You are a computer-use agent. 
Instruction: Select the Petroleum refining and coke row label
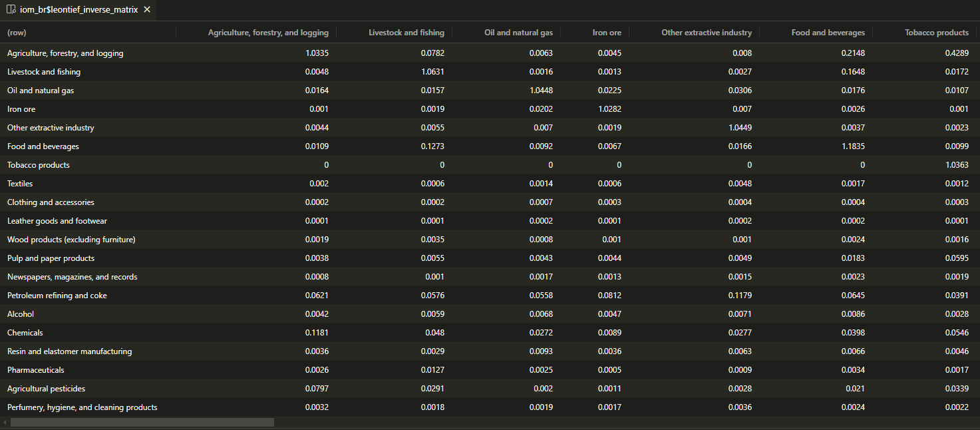tap(57, 296)
